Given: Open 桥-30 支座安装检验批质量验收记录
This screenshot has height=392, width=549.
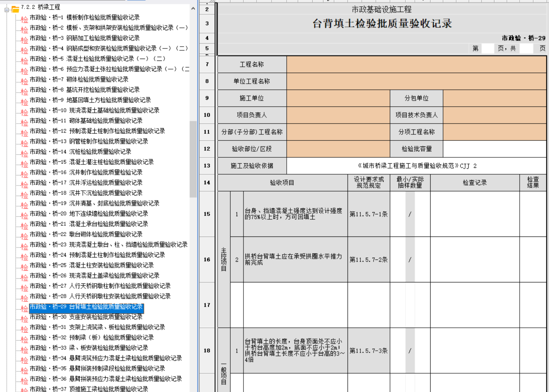Looking at the screenshot, I should (x=86, y=317).
